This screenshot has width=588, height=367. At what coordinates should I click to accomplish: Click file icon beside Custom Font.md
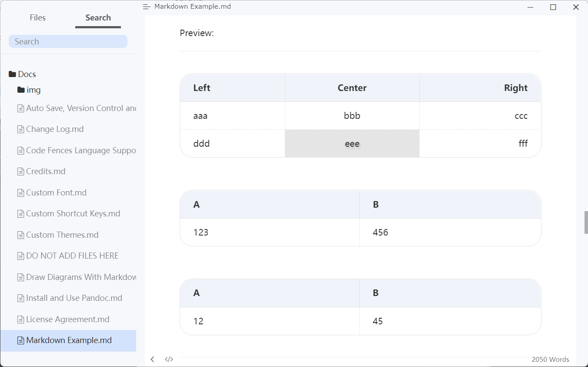[20, 192]
